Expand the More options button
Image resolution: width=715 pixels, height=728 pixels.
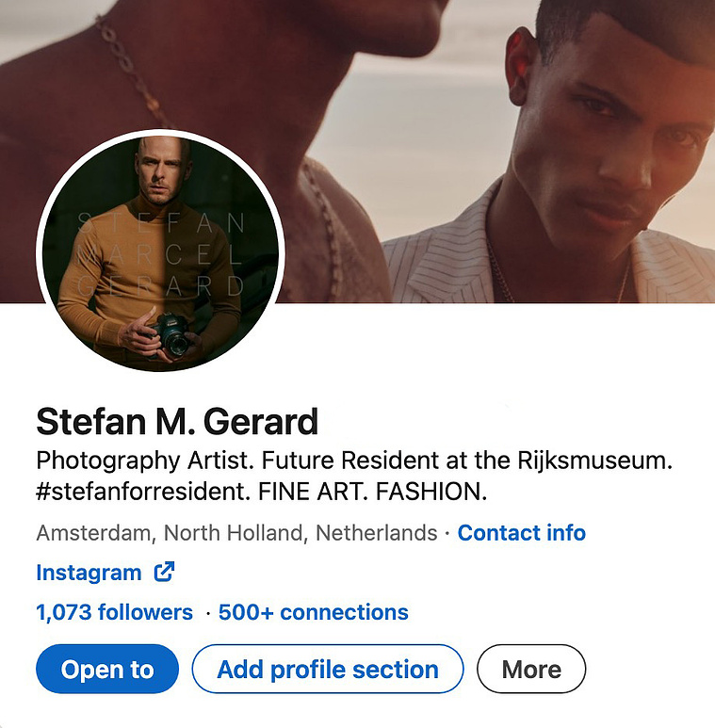pos(531,669)
